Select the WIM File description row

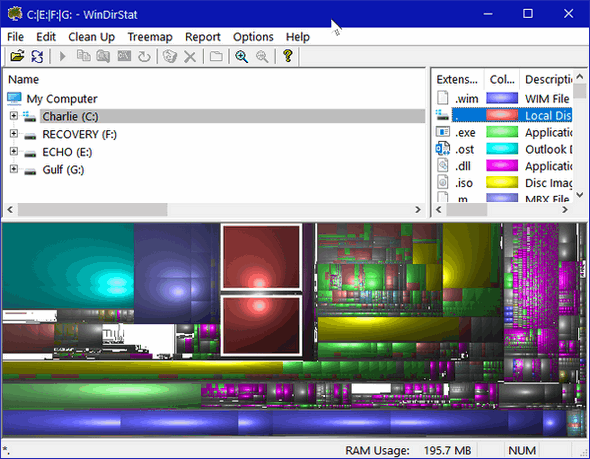547,99
